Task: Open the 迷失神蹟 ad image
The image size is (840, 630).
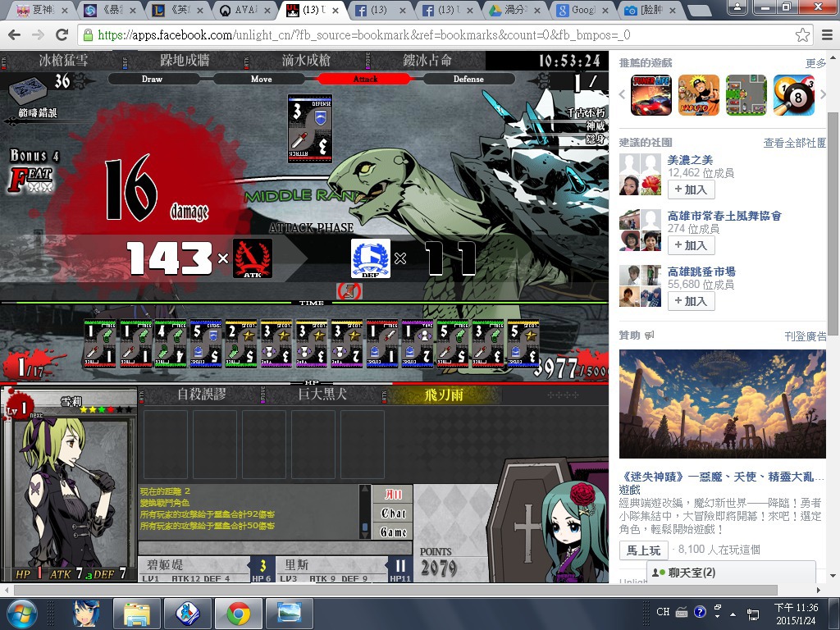Action: point(722,404)
